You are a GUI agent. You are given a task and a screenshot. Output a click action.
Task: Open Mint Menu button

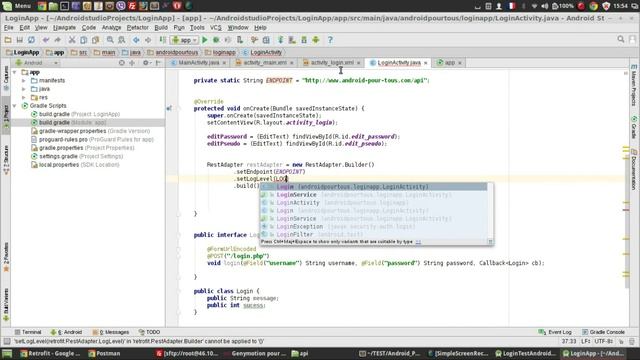pos(16,6)
